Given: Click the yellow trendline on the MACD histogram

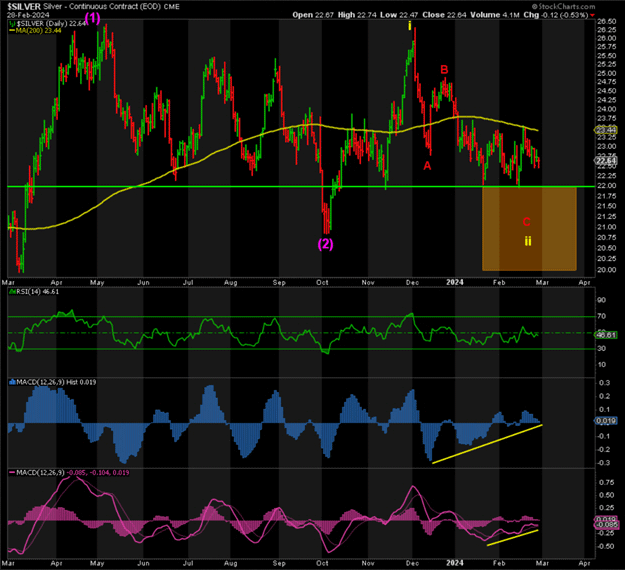Looking at the screenshot, I should pos(487,443).
